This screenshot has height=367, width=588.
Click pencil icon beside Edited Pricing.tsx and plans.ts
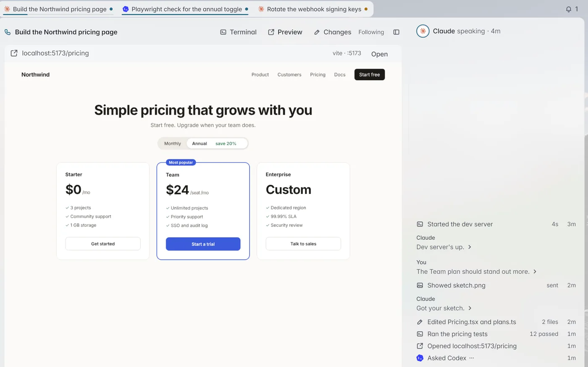[x=420, y=322]
